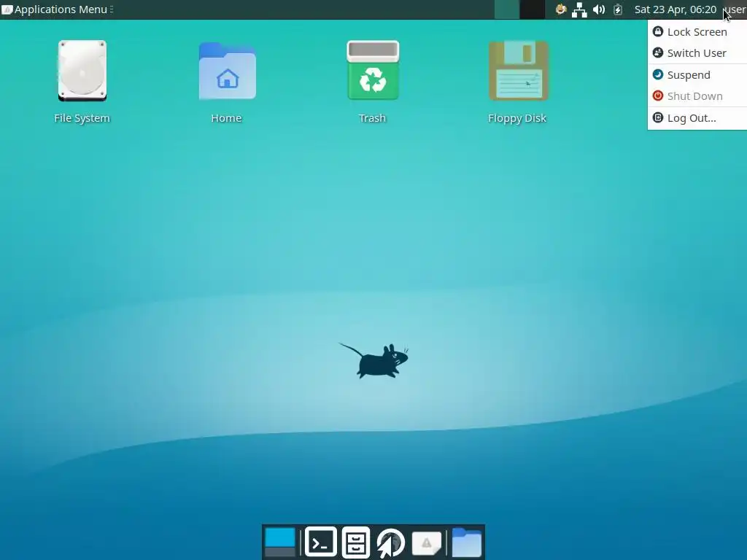Open the volume speaker icon in the tray
This screenshot has width=747, height=560.
coord(599,9)
